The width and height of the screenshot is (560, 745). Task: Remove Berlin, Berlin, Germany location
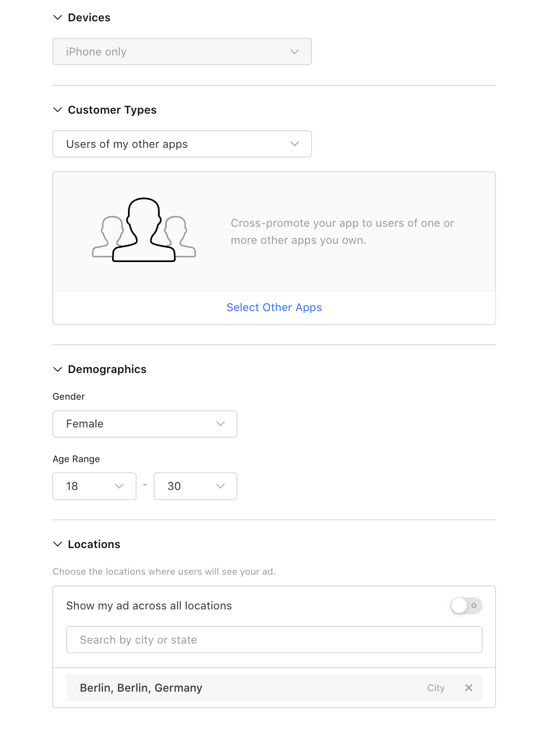click(x=469, y=688)
